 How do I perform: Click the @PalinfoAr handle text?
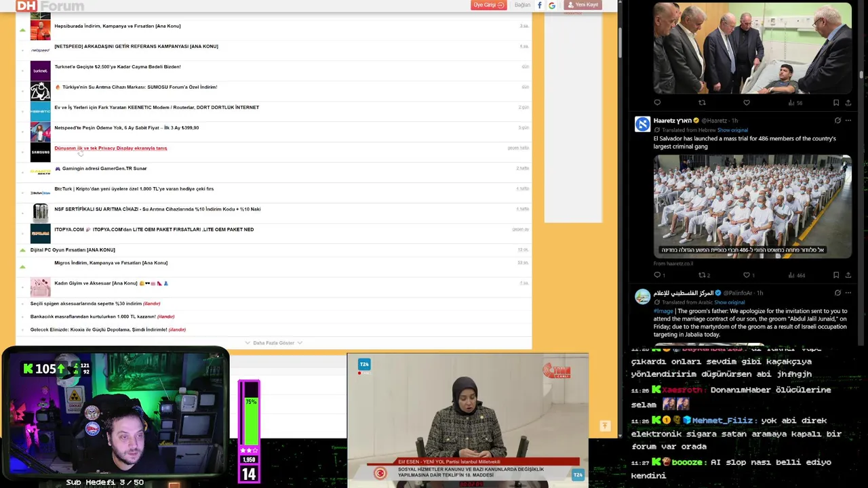tap(738, 293)
